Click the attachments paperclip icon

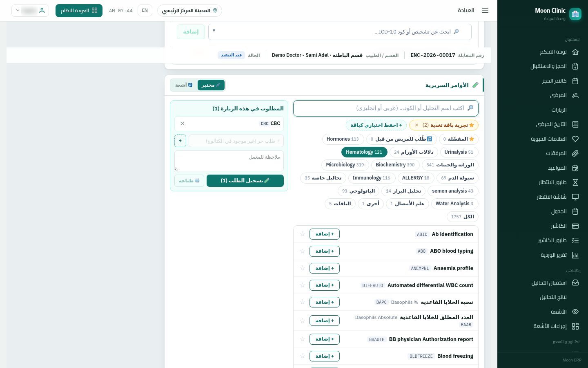click(575, 153)
